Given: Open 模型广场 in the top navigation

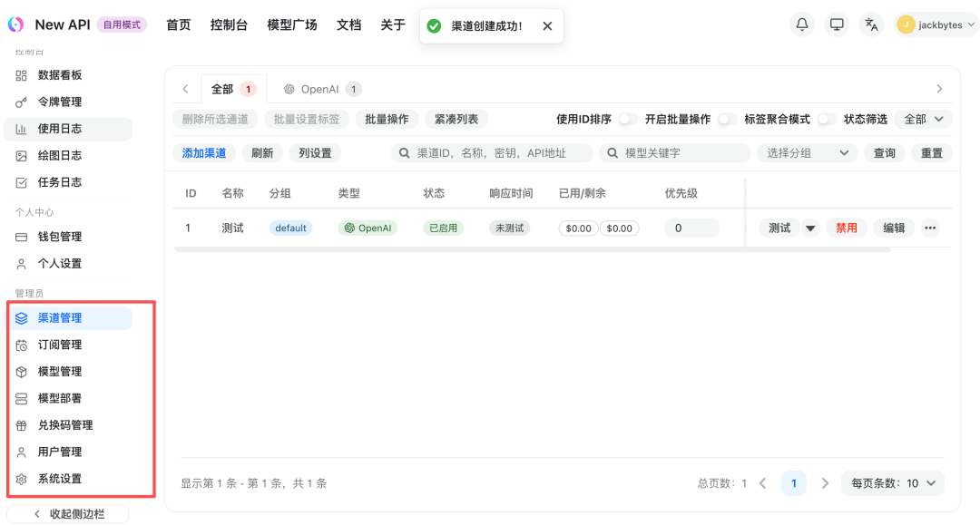Looking at the screenshot, I should click(292, 25).
